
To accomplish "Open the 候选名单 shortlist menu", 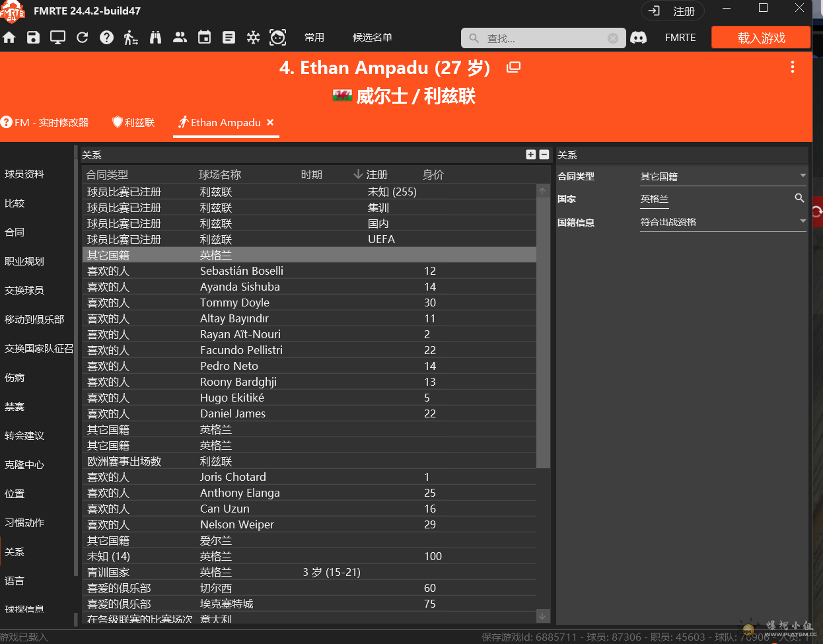I will [x=373, y=38].
